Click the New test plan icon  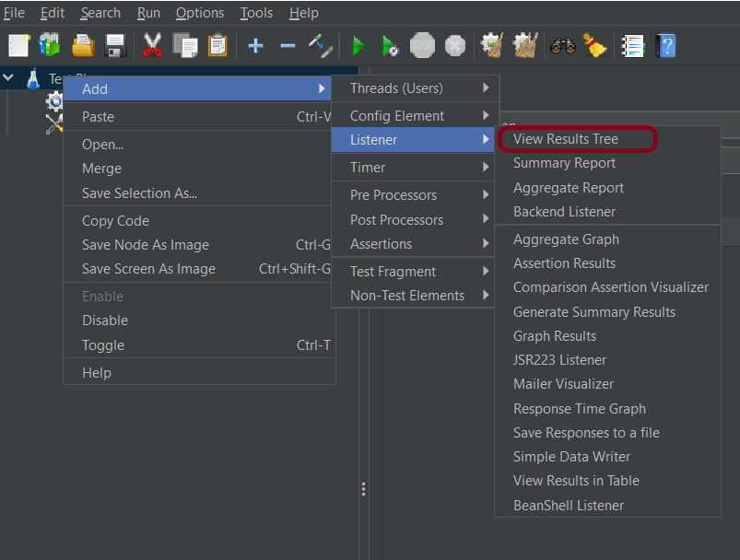pyautogui.click(x=18, y=45)
